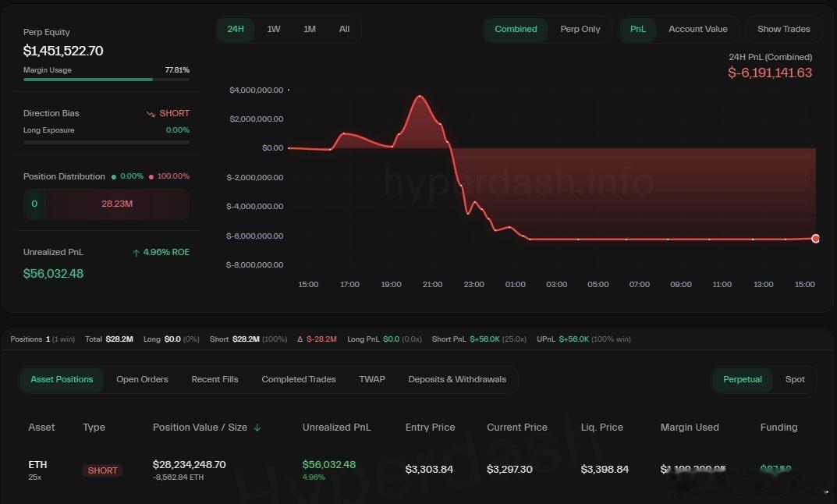Click the SHORT badge on the ETH position
The height and width of the screenshot is (504, 837).
(x=102, y=470)
